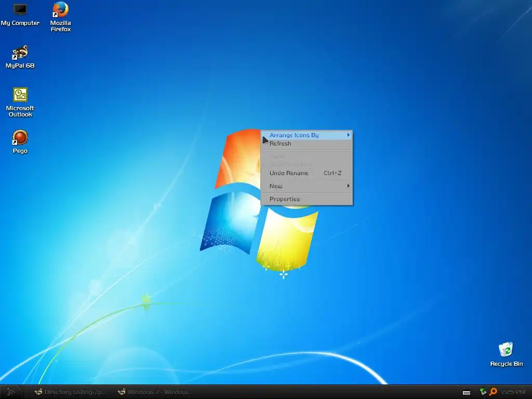Choose Undo Rename in the context menu
The height and width of the screenshot is (399, 532).
coord(307,173)
